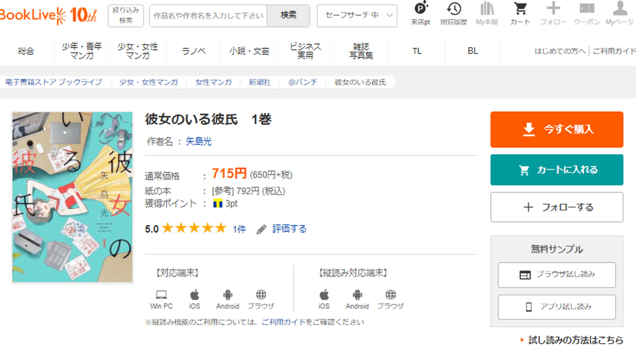This screenshot has height=364, width=636.
Task: Open the cart icon in header
Action: [520, 9]
